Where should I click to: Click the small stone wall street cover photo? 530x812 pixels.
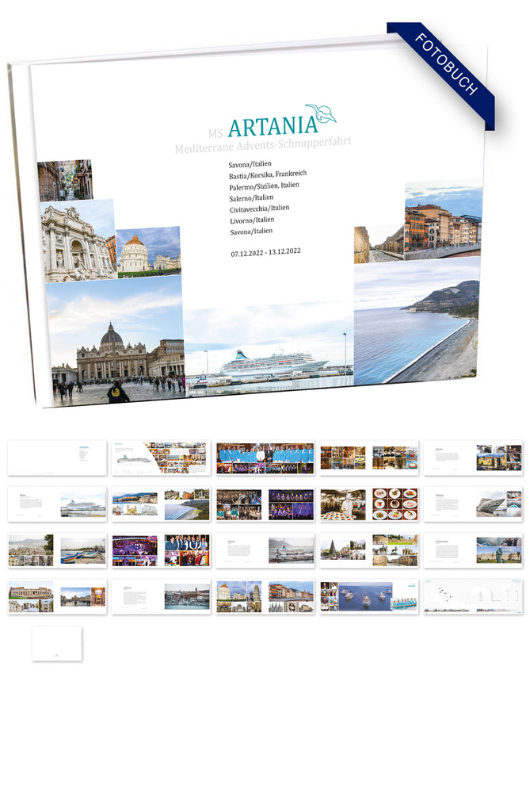click(x=379, y=245)
